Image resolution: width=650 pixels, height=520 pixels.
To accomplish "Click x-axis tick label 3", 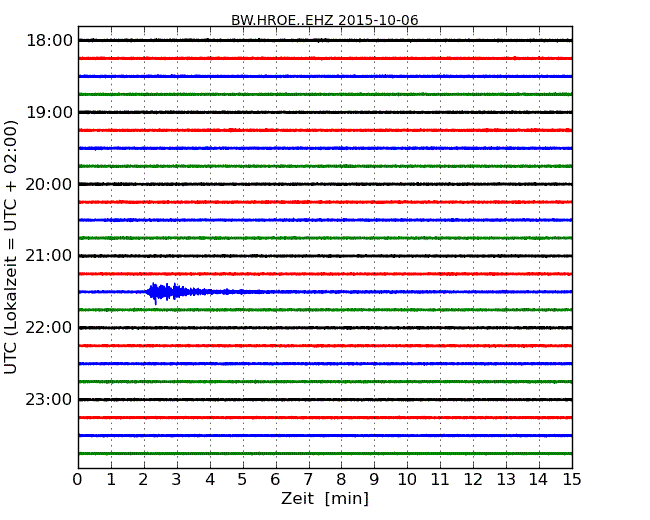I will pyautogui.click(x=177, y=479).
